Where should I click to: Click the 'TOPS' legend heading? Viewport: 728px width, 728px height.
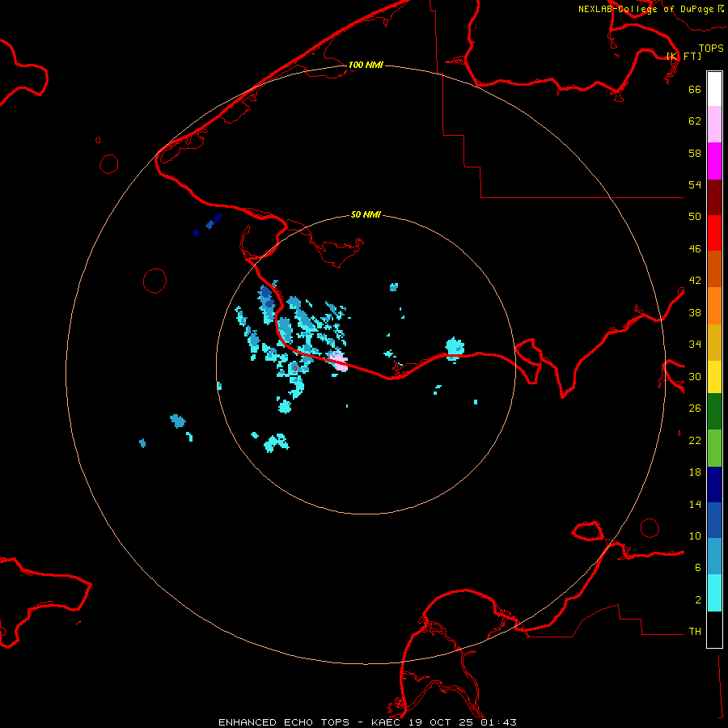[x=711, y=49]
